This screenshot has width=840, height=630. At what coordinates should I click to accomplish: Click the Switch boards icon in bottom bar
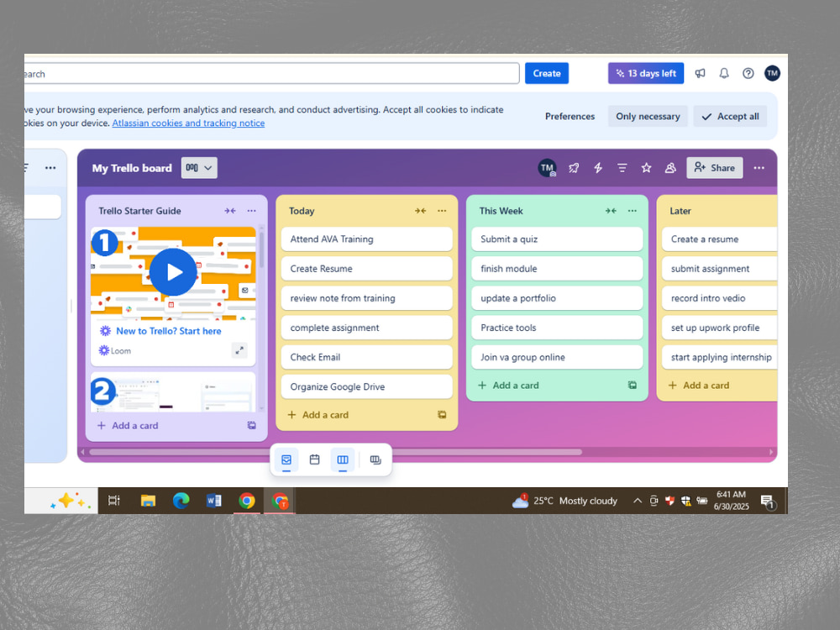click(x=375, y=459)
